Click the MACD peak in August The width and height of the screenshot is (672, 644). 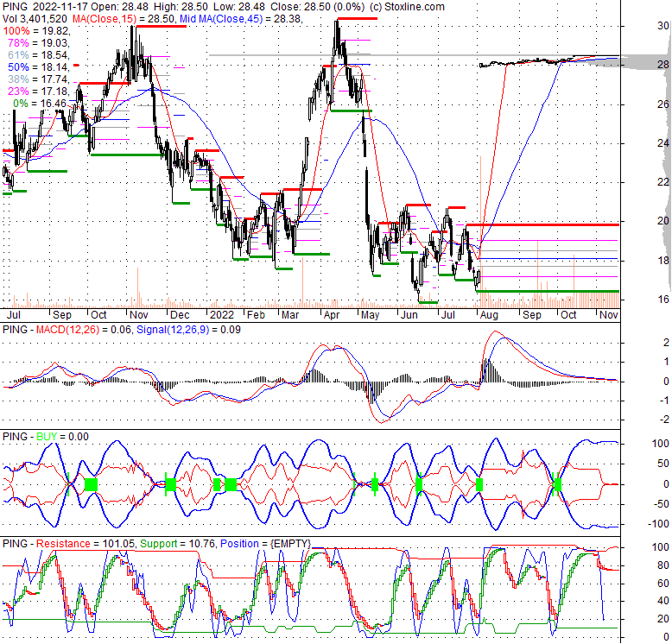[x=496, y=331]
